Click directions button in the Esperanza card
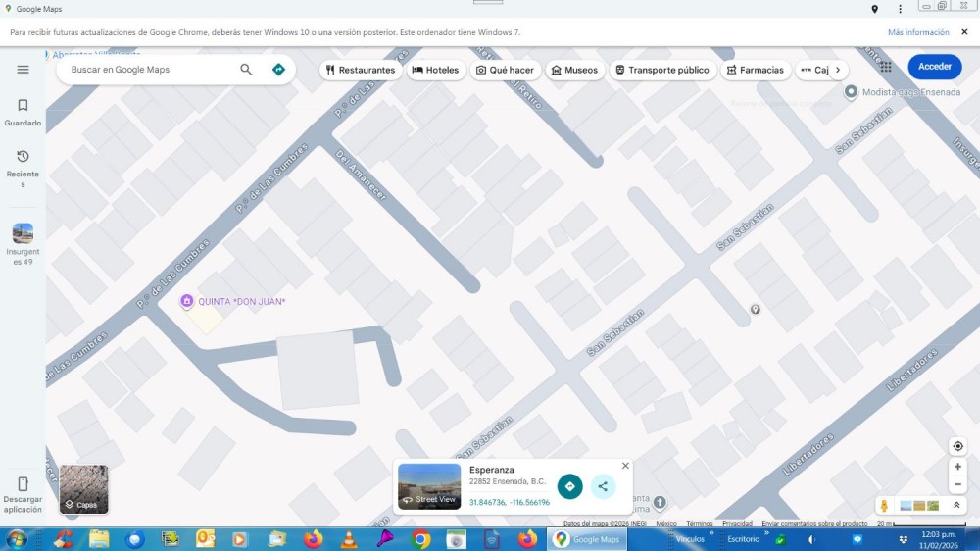This screenshot has width=980, height=551. [x=570, y=486]
